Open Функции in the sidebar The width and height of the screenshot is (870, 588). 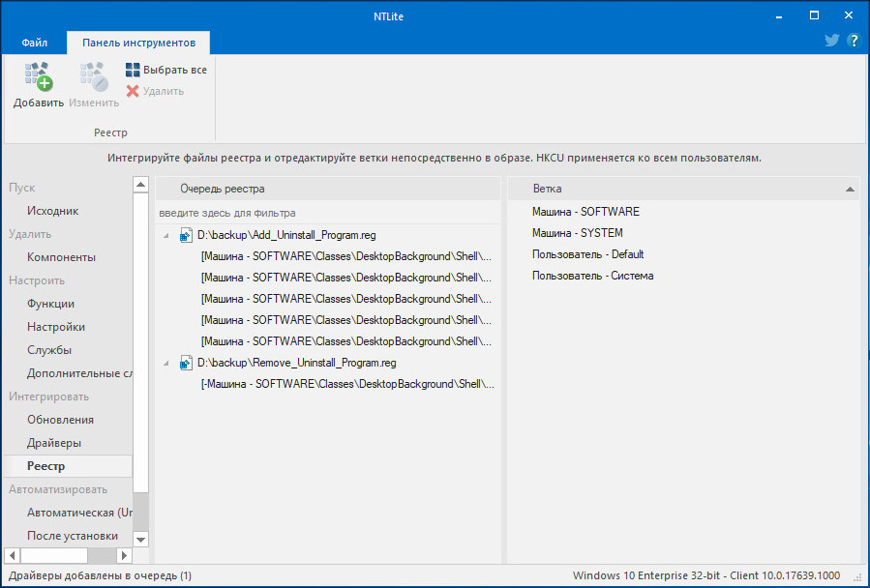point(50,304)
